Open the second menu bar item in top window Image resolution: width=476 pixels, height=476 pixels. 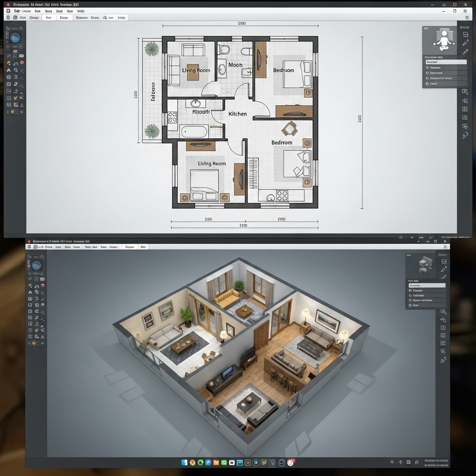coord(37,11)
